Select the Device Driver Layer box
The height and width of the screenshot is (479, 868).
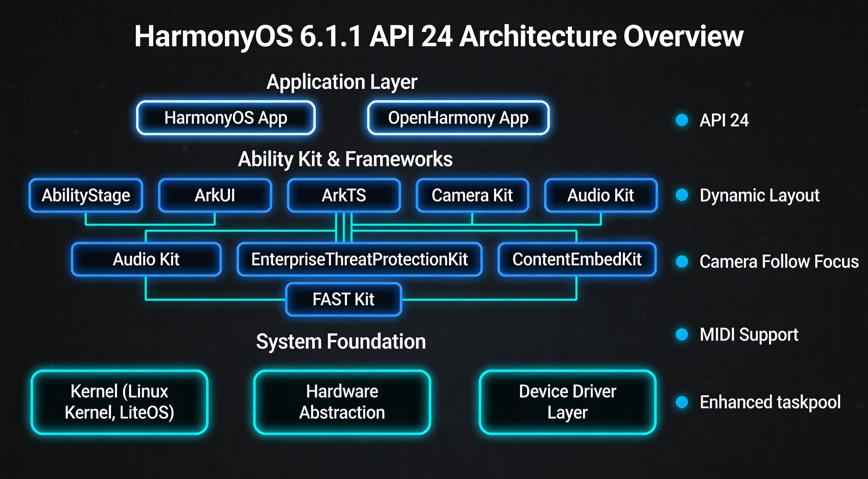point(567,402)
